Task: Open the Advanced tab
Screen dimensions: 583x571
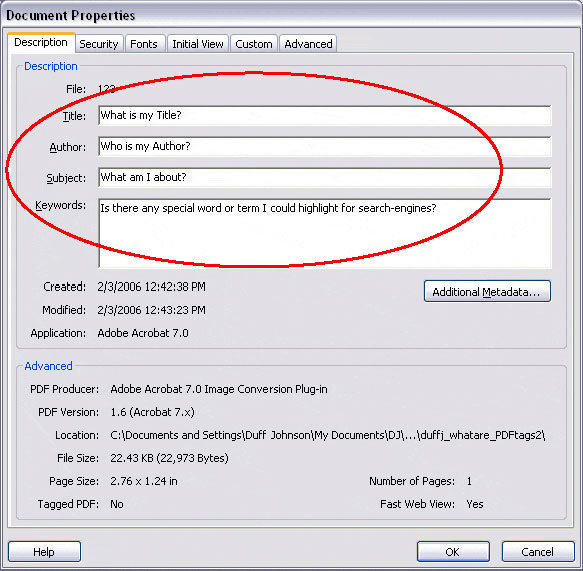Action: click(x=308, y=44)
